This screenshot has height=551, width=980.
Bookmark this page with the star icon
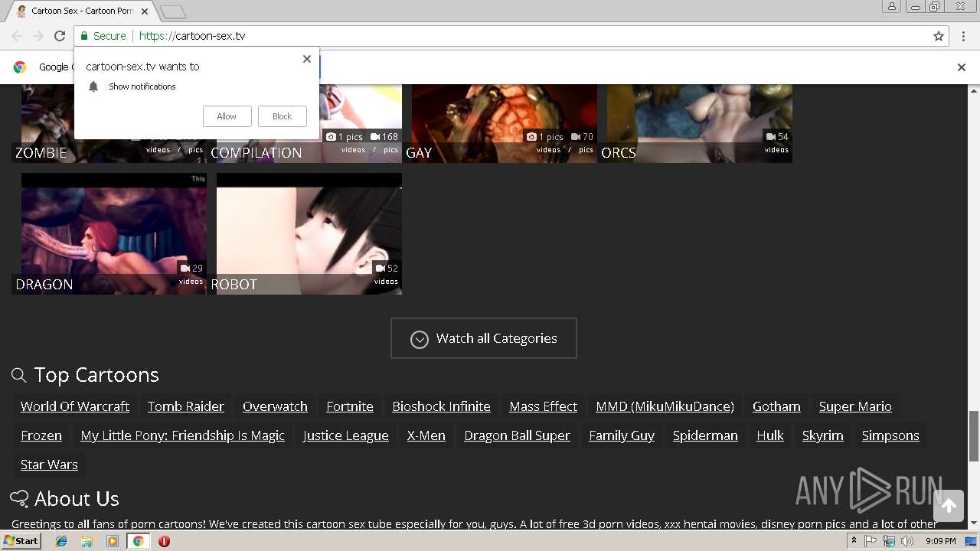coord(939,36)
